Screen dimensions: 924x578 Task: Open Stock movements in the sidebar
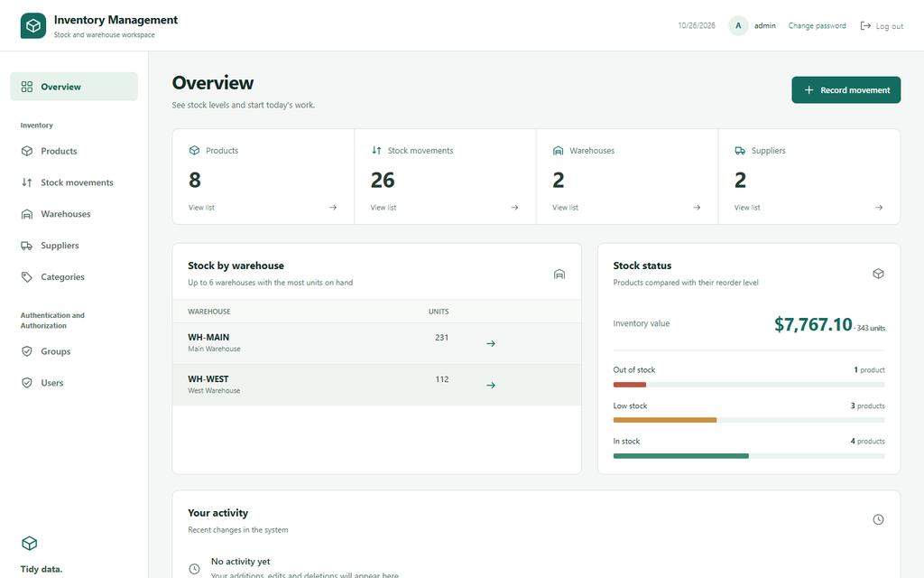74,182
